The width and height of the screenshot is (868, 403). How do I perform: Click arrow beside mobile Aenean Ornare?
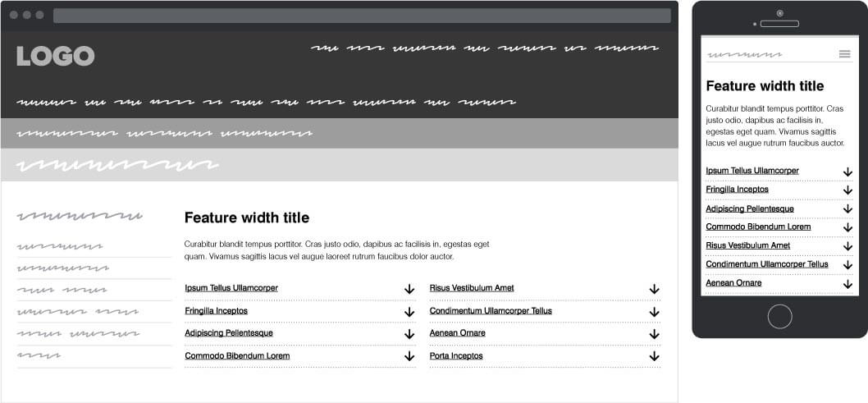point(847,284)
